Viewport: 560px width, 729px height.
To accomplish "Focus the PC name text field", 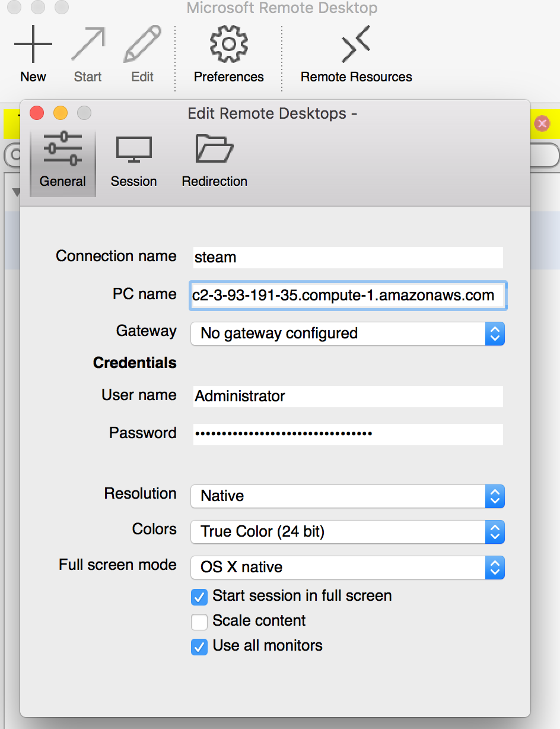I will pyautogui.click(x=348, y=296).
